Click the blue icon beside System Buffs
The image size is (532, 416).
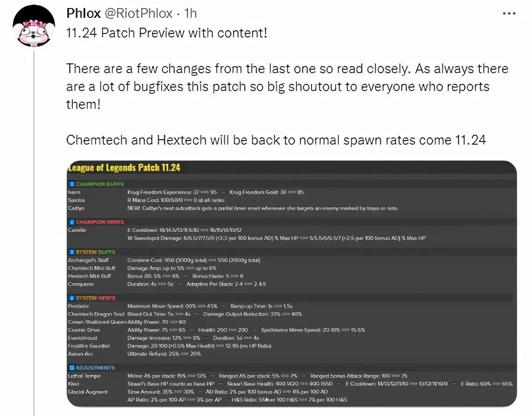(x=71, y=252)
